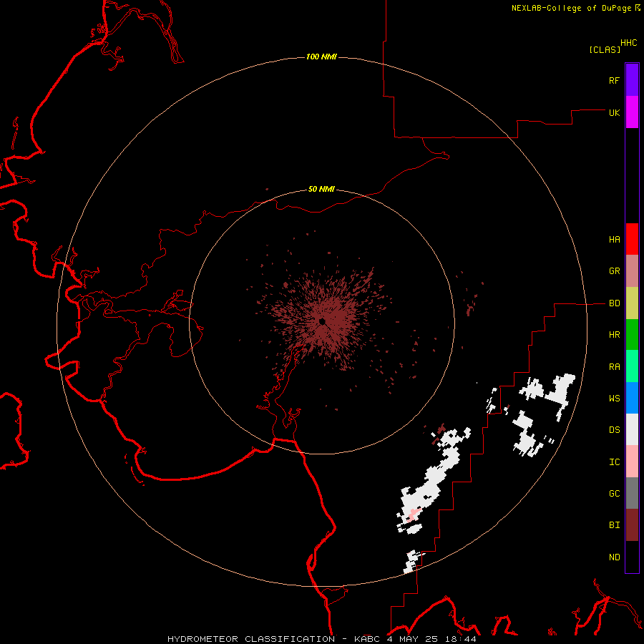Click the GR dusty-pink legend swatch
644x644 pixels.
click(x=632, y=271)
